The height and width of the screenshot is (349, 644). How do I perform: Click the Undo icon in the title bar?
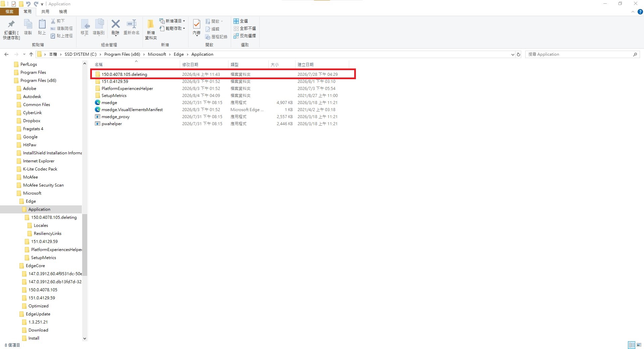(28, 4)
